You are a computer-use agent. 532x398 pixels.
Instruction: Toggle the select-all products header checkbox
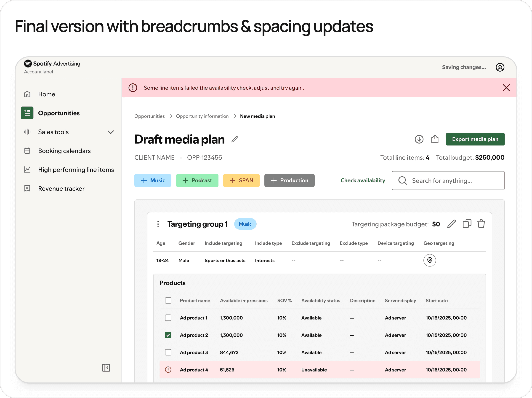[168, 300]
